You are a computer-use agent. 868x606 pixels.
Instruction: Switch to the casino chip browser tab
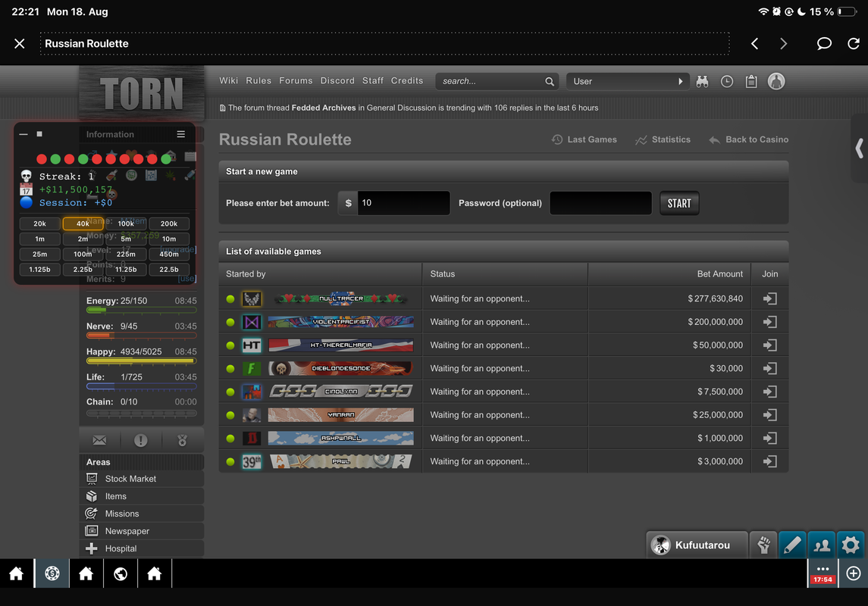[x=52, y=573]
